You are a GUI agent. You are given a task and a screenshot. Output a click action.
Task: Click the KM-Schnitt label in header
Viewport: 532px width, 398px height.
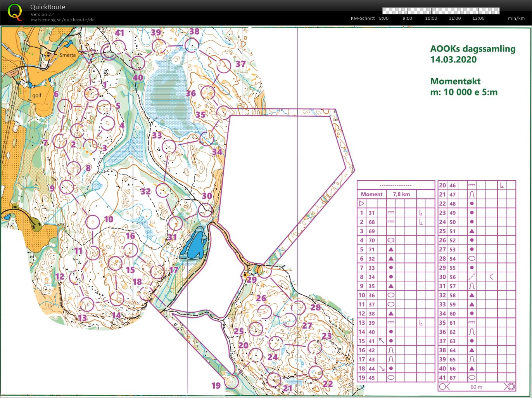(363, 18)
